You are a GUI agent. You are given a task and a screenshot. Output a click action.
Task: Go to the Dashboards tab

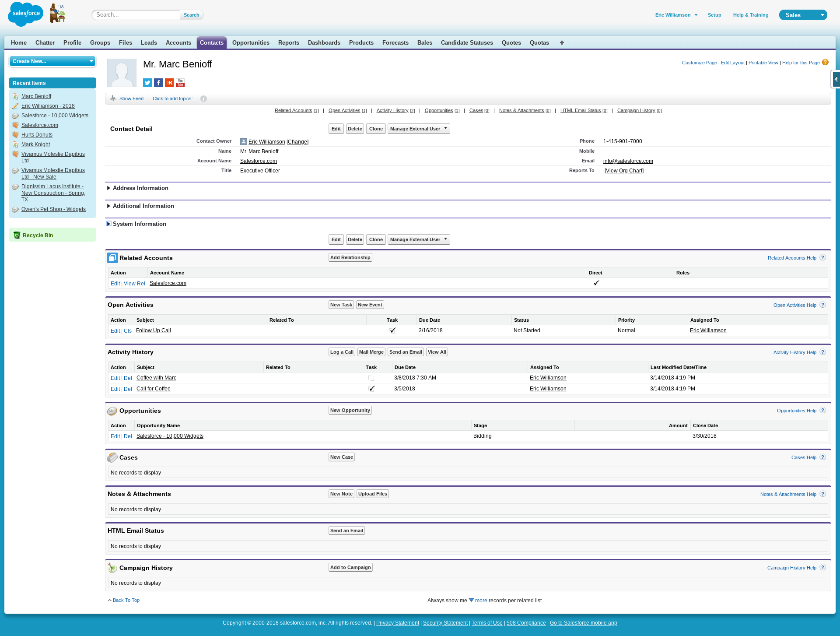pos(324,43)
